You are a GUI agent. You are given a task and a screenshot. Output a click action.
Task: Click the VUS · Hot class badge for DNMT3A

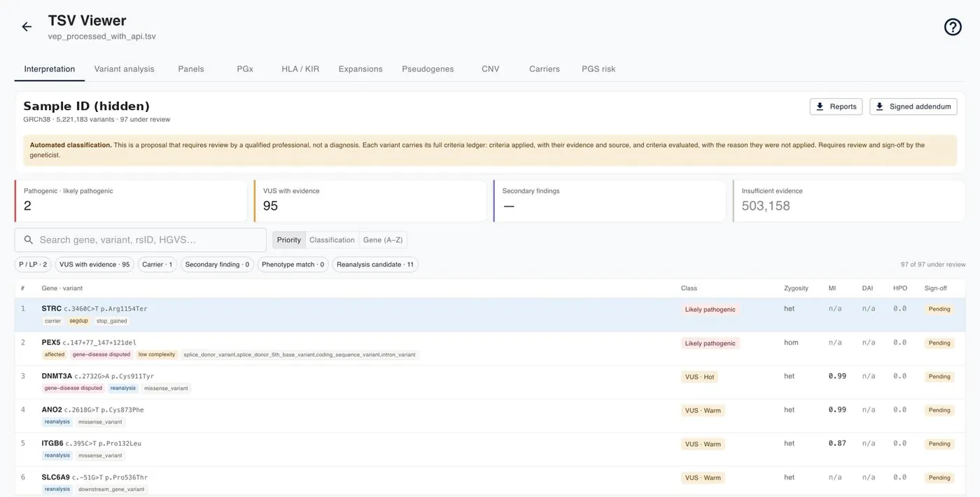tap(700, 377)
